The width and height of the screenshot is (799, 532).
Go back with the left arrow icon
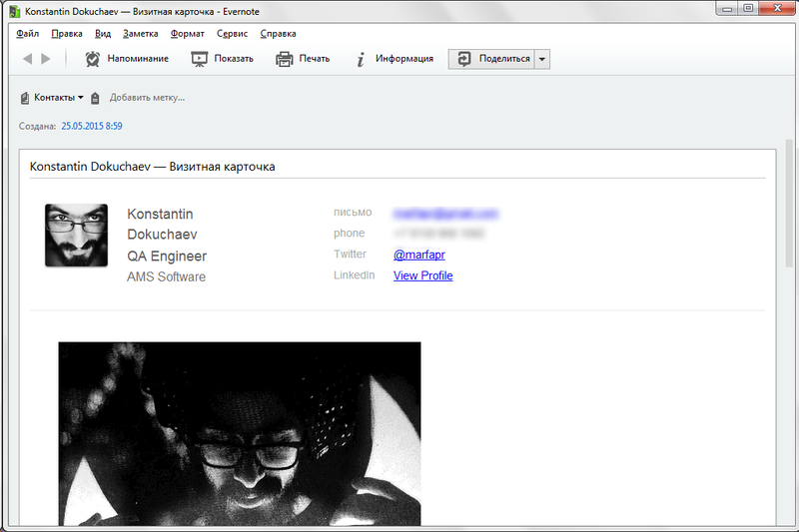click(x=28, y=59)
